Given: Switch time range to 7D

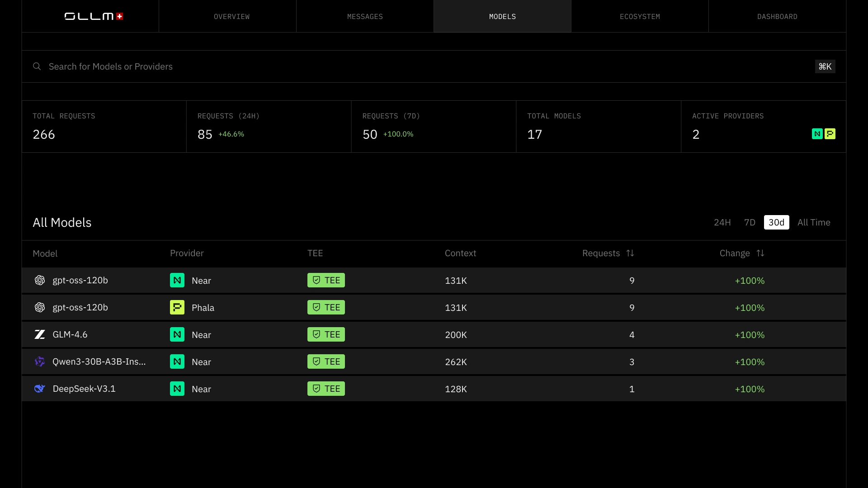Looking at the screenshot, I should click(750, 222).
